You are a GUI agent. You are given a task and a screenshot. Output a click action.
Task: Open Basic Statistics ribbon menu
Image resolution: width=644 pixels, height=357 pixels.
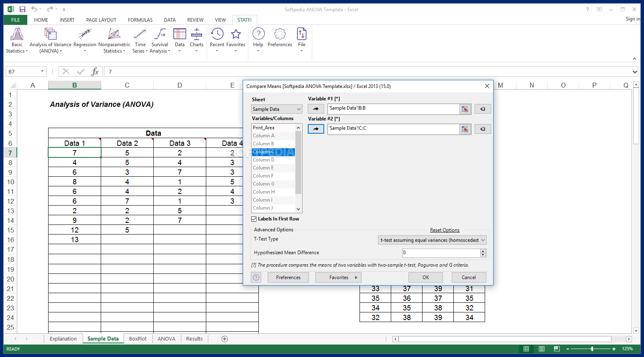tap(17, 40)
